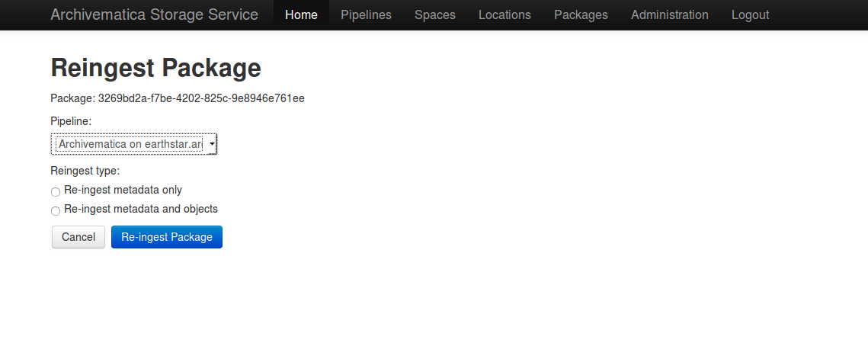Go to the Home tab
This screenshot has height=346, width=868.
pos(301,14)
